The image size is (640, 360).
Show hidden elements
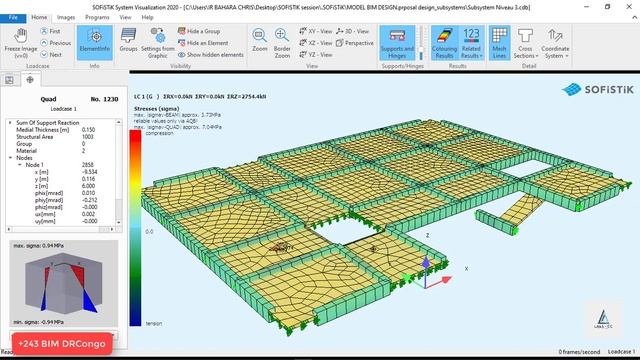click(211, 55)
